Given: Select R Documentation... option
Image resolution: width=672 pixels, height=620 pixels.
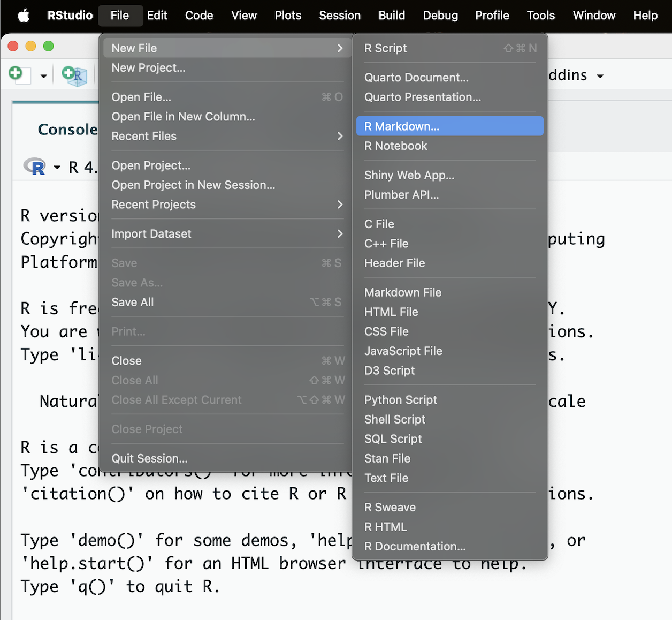Looking at the screenshot, I should (450, 546).
